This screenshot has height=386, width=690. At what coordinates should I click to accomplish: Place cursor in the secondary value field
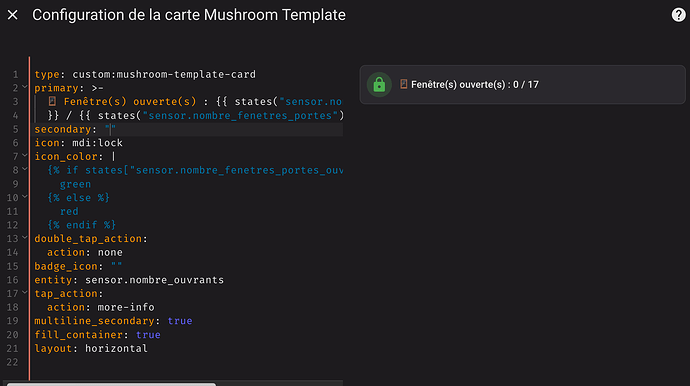110,129
